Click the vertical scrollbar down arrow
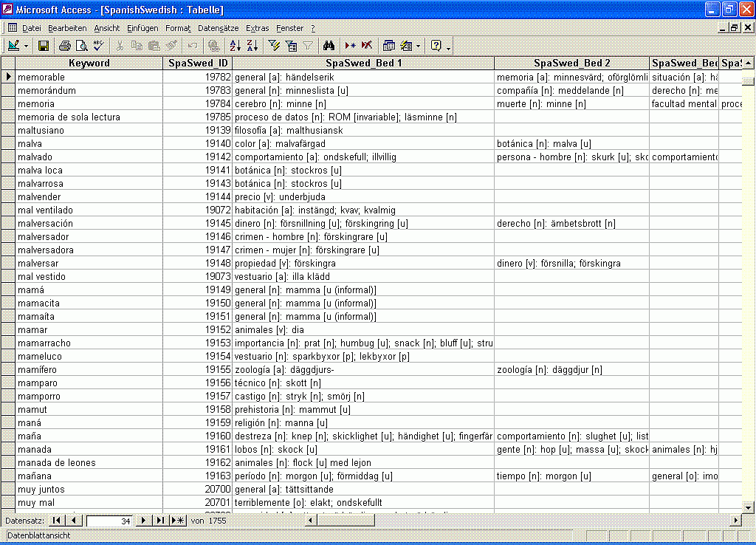The width and height of the screenshot is (756, 545). click(x=749, y=507)
